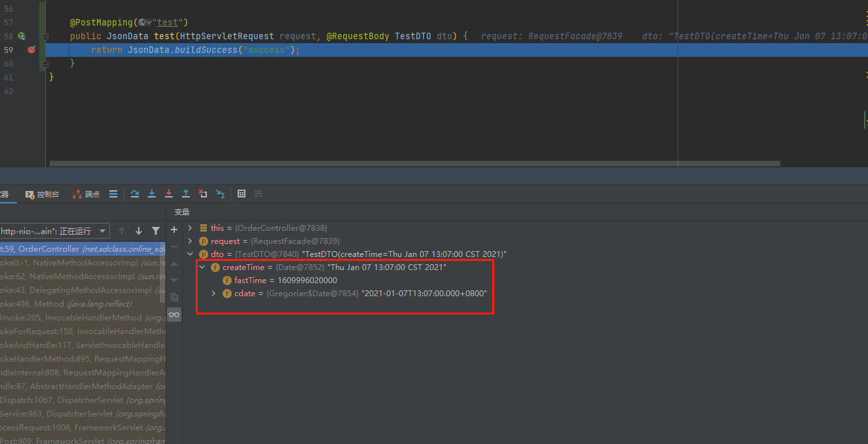
Task: Click the "success" string literal
Action: pyautogui.click(x=265, y=50)
